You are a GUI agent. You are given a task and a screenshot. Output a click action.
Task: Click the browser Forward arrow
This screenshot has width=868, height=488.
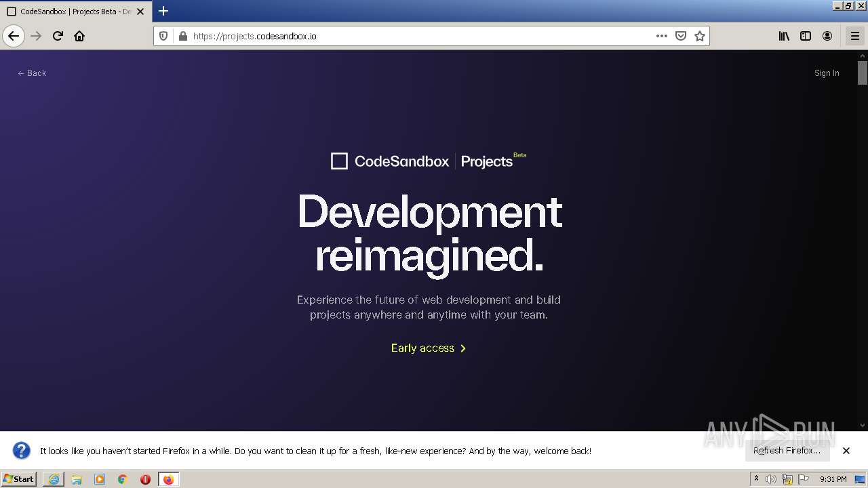pyautogui.click(x=36, y=36)
